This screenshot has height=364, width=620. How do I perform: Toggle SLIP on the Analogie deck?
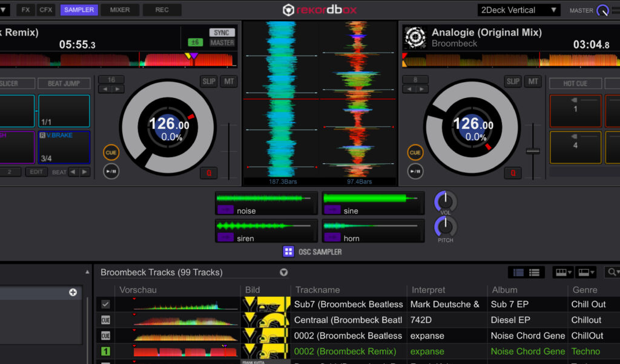click(513, 82)
